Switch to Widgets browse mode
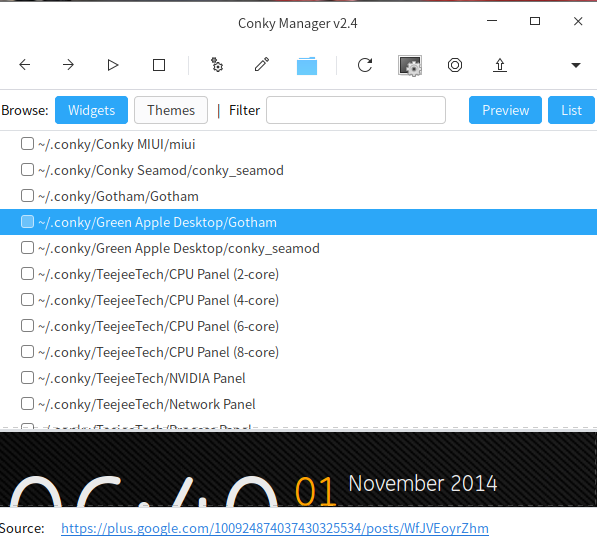This screenshot has height=540, width=597. click(x=91, y=110)
